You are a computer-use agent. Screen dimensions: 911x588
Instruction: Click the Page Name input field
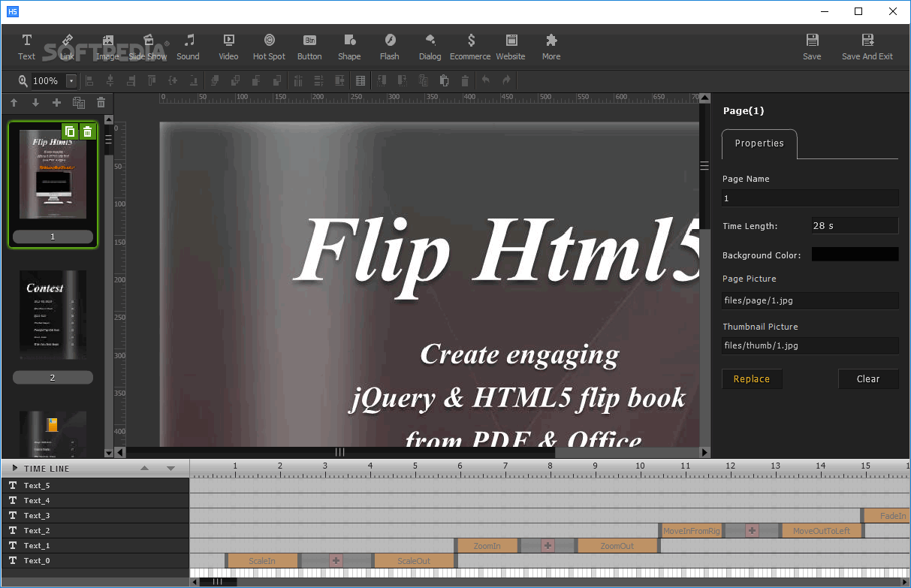coord(810,198)
